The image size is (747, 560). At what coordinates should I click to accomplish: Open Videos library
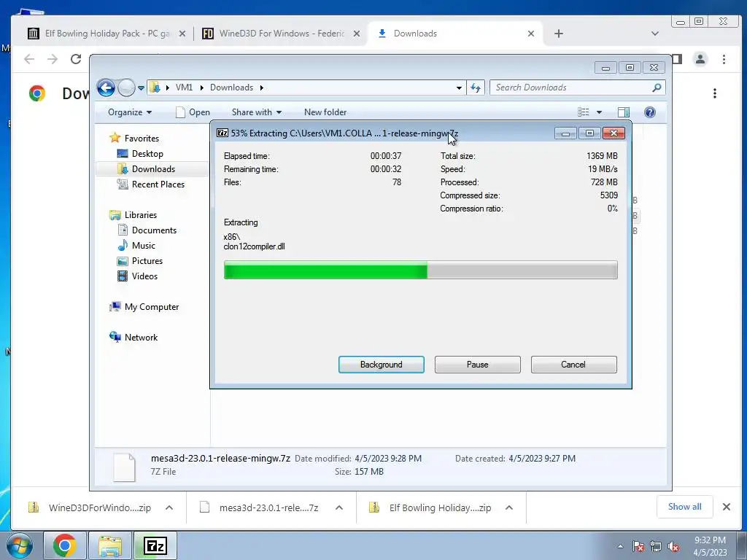click(x=144, y=276)
